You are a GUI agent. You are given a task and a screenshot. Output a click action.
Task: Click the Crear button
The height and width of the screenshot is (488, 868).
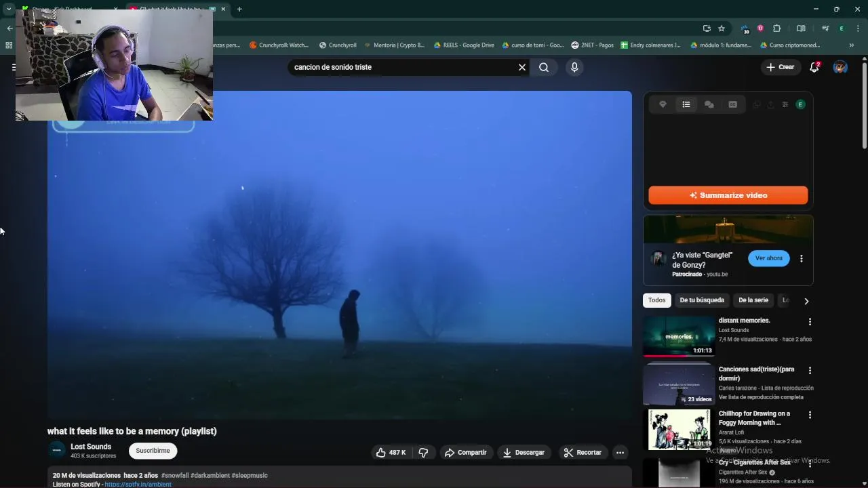(781, 67)
